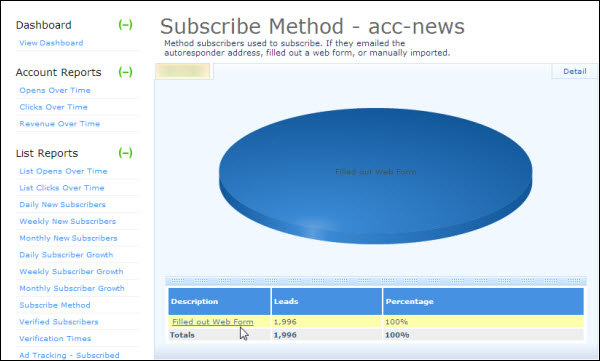Open the View Dashboard link
The image size is (600, 361).
point(51,43)
